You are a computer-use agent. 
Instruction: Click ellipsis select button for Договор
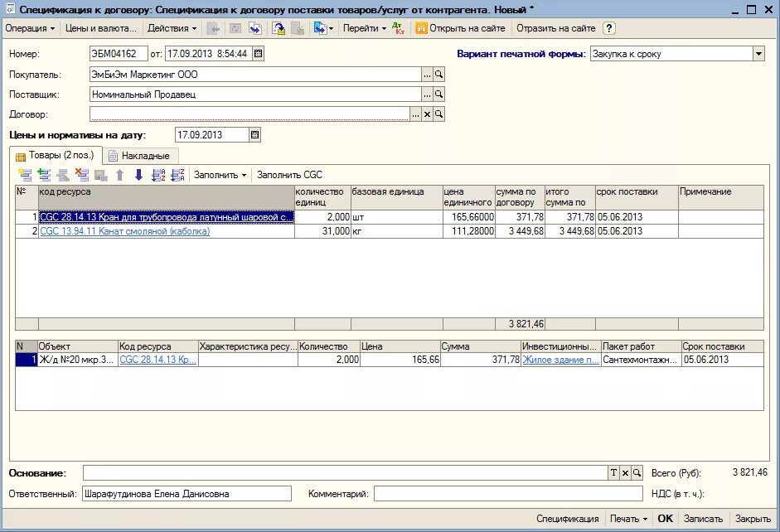coord(416,114)
